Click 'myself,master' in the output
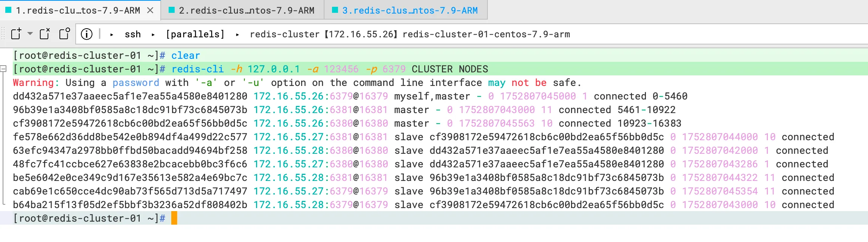The height and width of the screenshot is (242, 868). click(432, 96)
